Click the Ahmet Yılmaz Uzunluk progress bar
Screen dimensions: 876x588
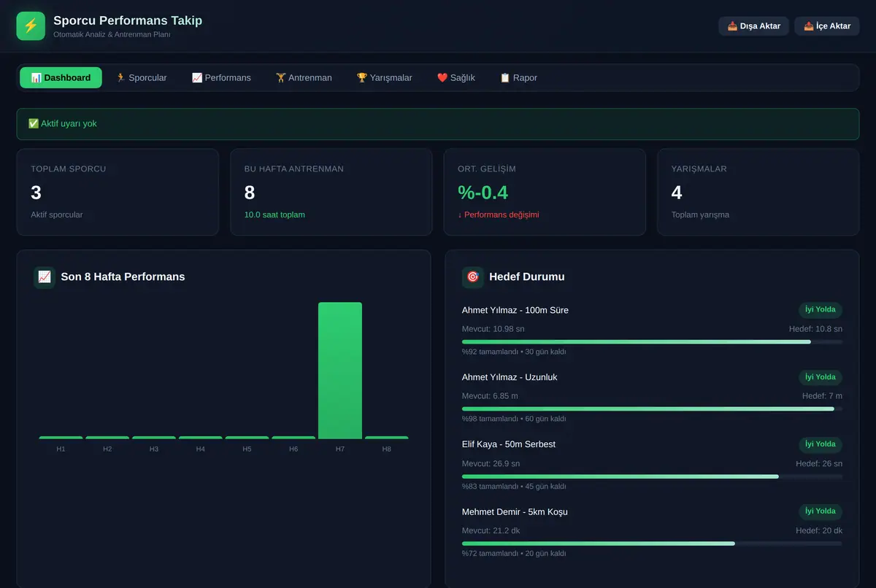coord(652,409)
